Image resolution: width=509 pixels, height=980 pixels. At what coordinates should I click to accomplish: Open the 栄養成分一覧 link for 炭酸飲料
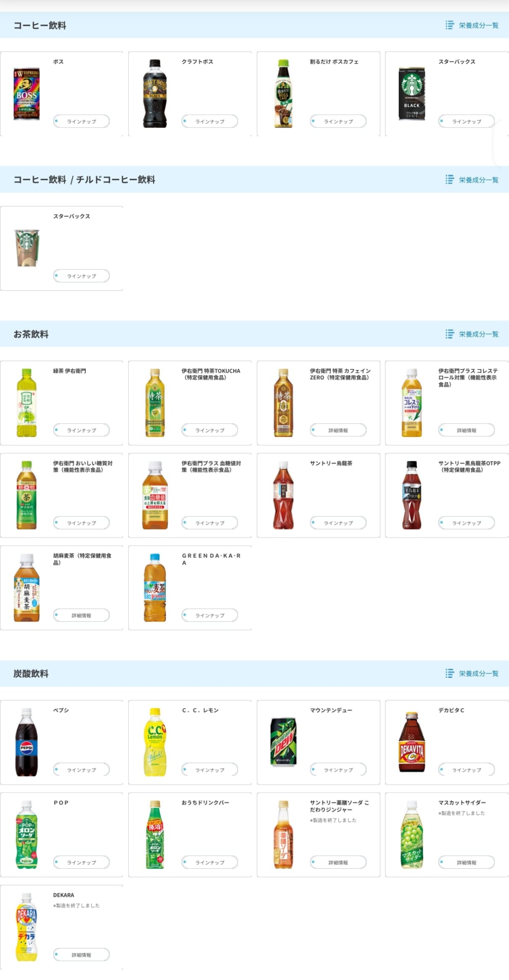[478, 673]
